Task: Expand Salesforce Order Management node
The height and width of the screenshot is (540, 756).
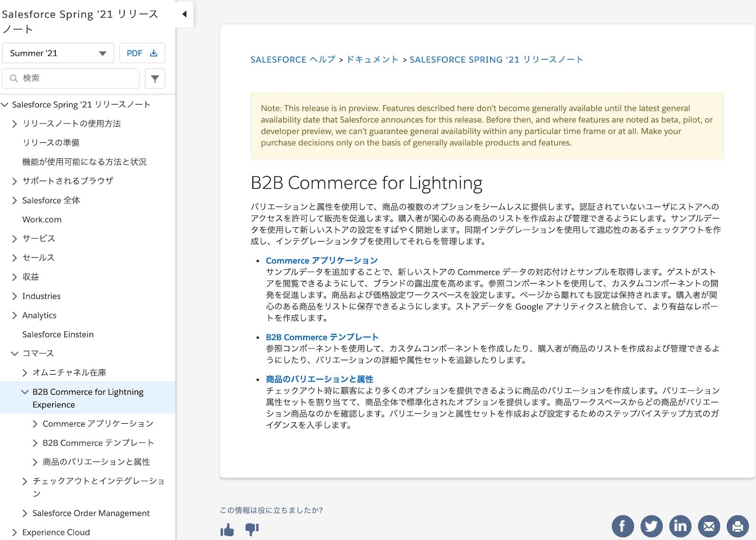Action: click(x=25, y=513)
